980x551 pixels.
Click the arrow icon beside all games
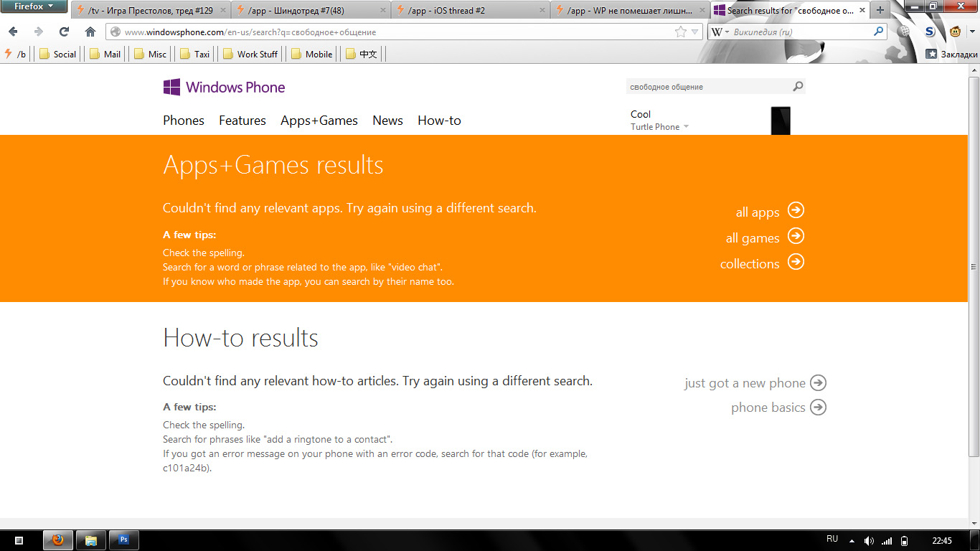[796, 236]
